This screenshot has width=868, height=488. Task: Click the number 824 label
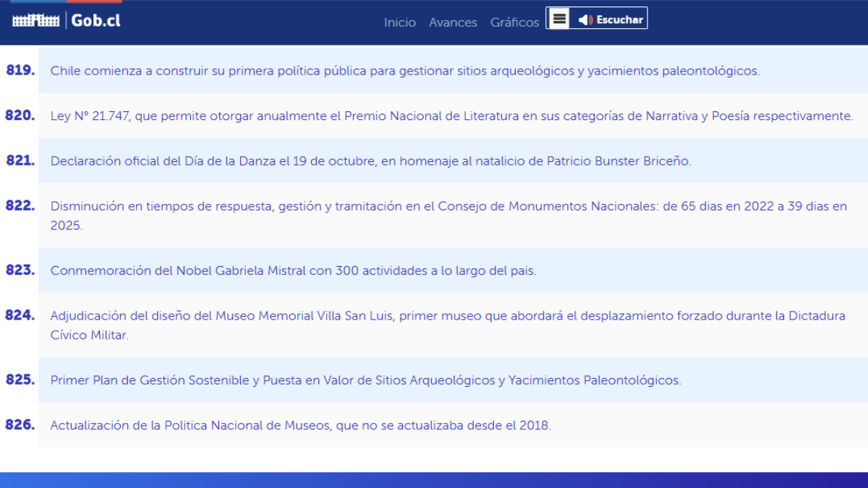[20, 315]
